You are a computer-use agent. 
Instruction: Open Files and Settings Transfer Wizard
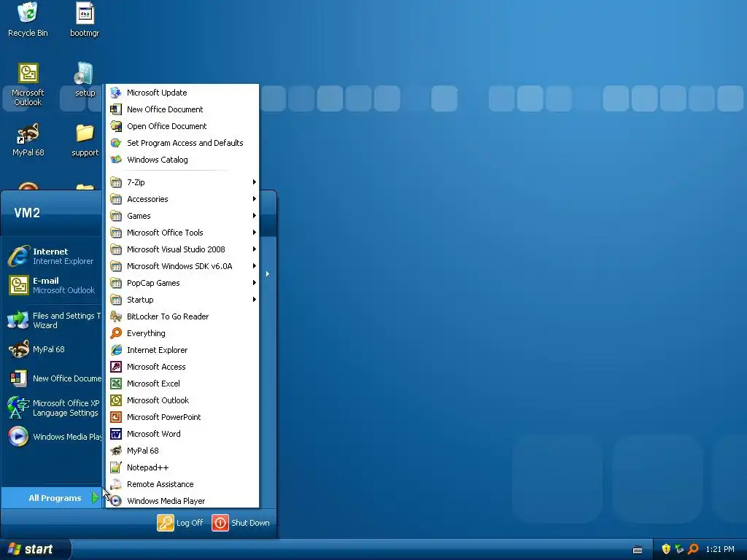pyautogui.click(x=52, y=321)
